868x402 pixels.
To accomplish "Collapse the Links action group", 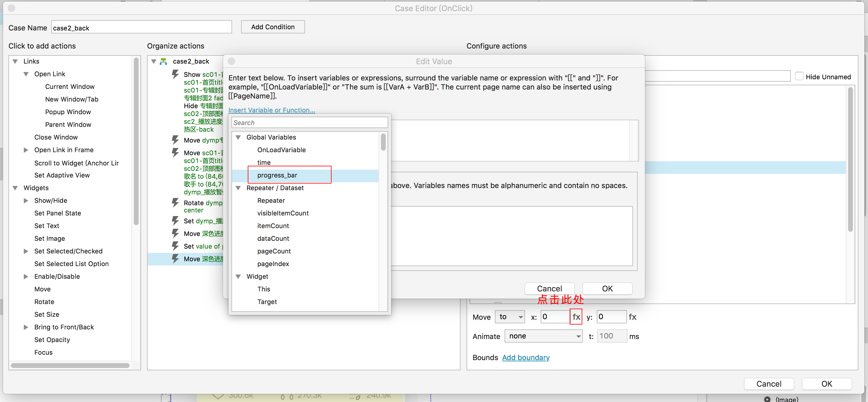I will point(15,61).
